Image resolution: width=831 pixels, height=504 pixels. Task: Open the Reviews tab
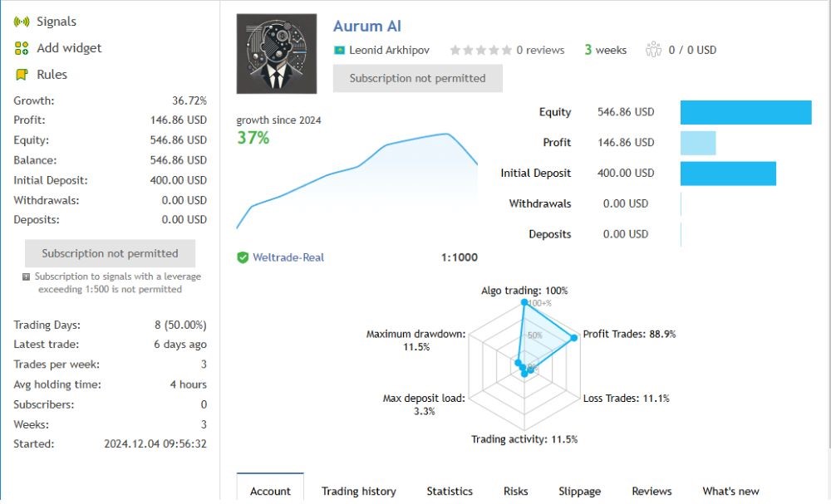[652, 491]
